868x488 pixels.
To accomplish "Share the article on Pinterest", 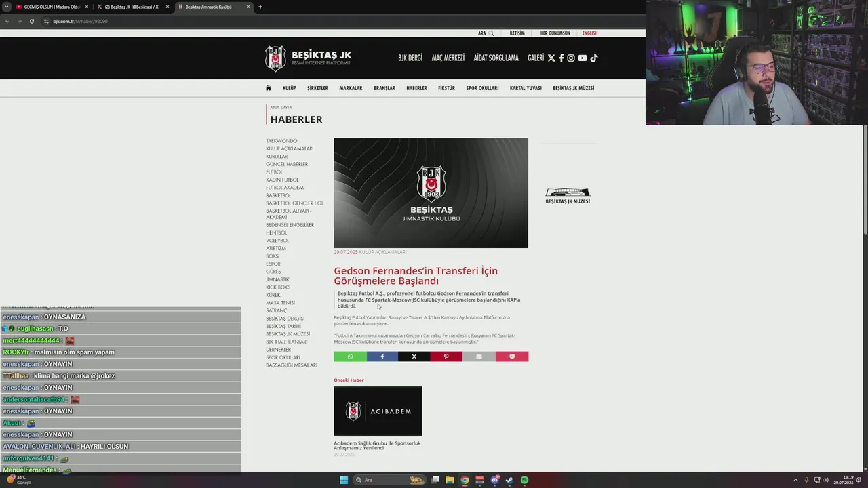I will 446,357.
